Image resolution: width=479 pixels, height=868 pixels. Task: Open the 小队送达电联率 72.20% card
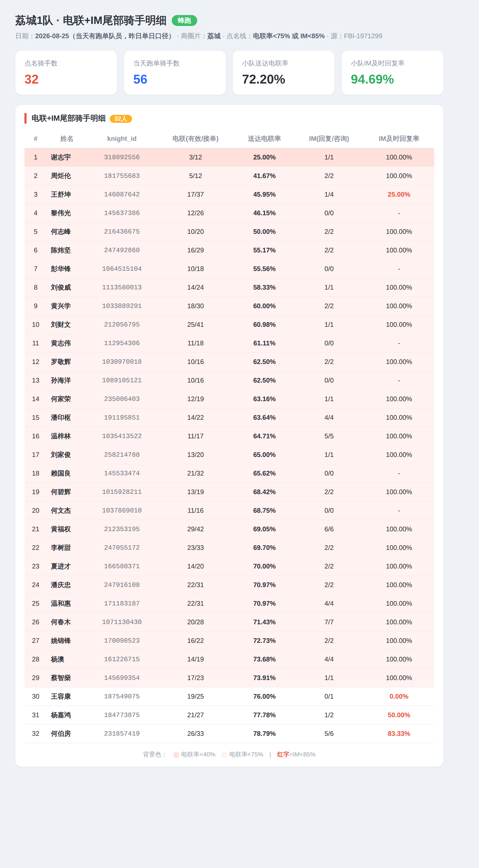(284, 73)
